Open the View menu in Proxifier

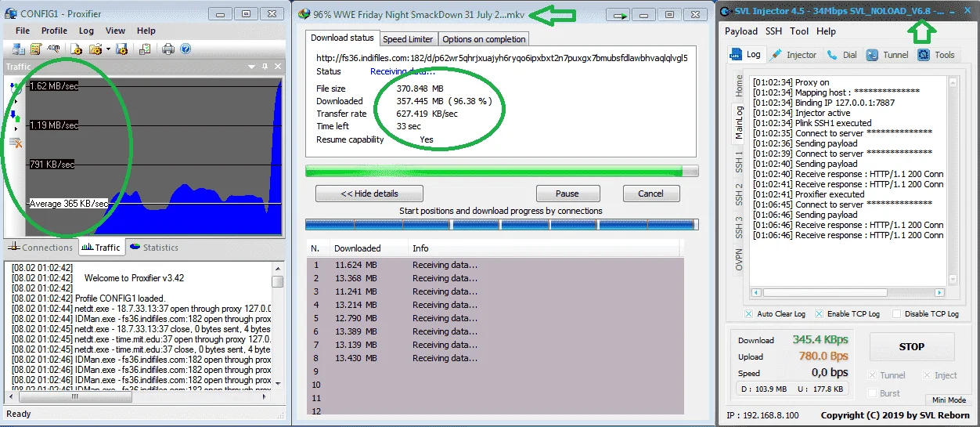click(x=115, y=31)
